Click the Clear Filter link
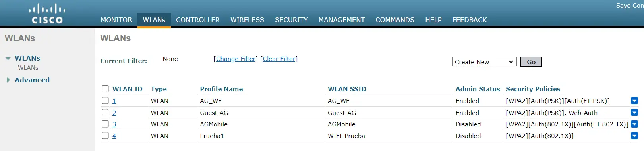Viewport: 644px width, 151px height. tap(279, 59)
